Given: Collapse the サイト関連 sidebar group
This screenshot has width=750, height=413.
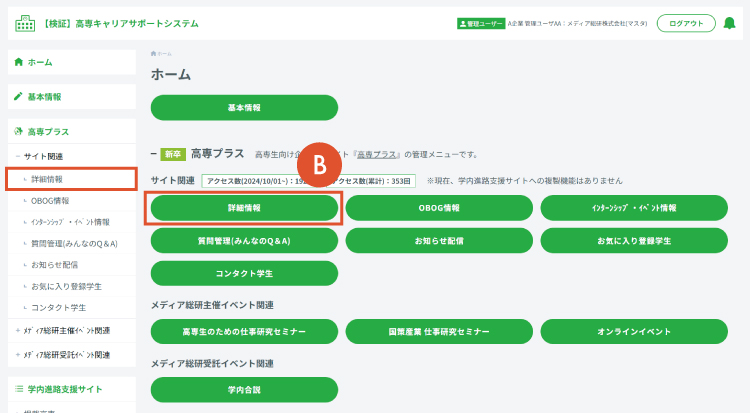Looking at the screenshot, I should coord(18,156).
